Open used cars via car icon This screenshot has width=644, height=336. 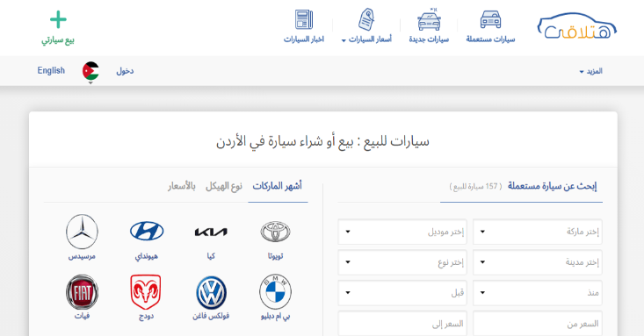coord(490,19)
